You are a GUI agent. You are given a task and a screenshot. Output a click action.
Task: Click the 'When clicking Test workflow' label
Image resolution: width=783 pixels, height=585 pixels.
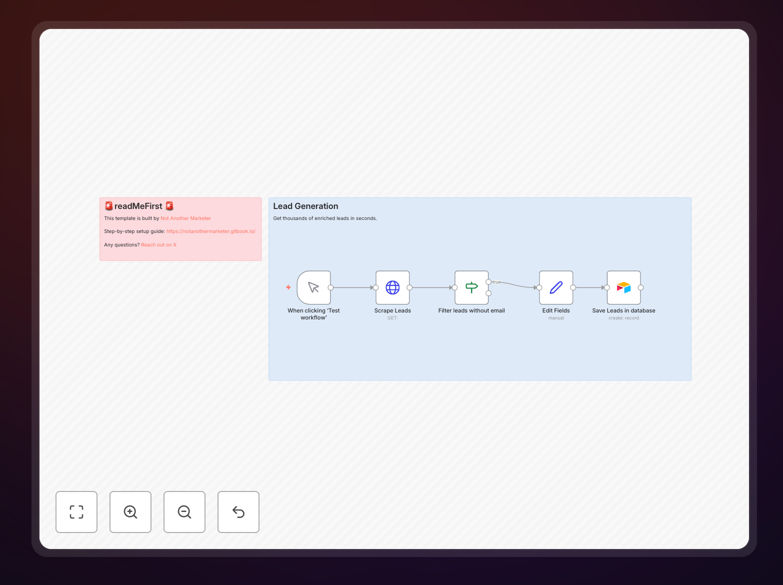tap(314, 314)
